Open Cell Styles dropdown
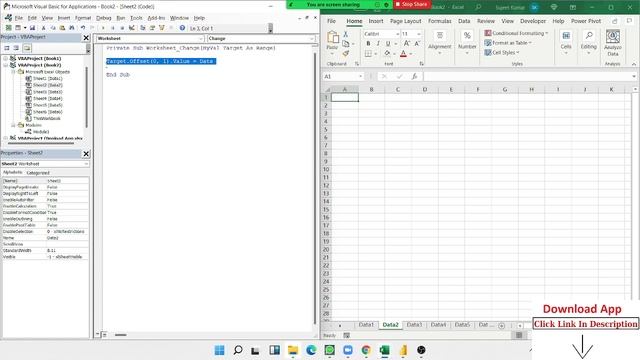 coord(502,53)
